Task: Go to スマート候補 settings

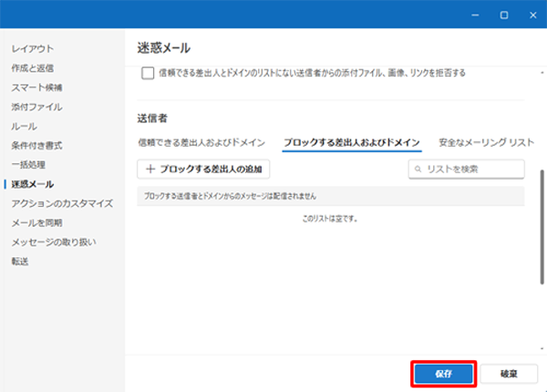Action: click(36, 88)
